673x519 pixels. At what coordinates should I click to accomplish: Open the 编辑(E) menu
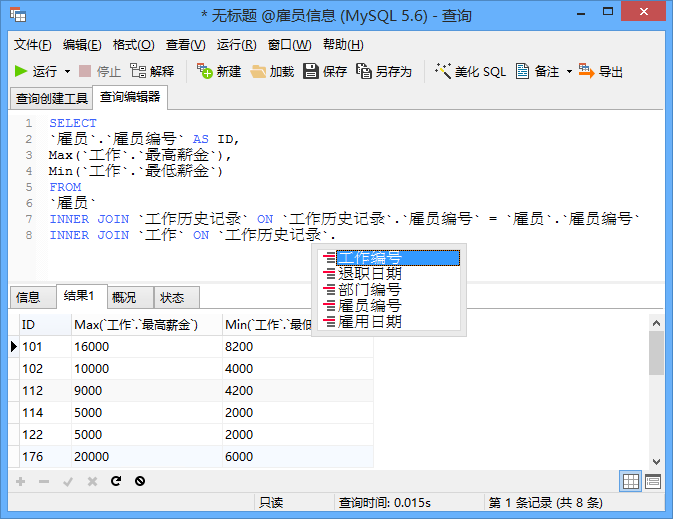[82, 45]
